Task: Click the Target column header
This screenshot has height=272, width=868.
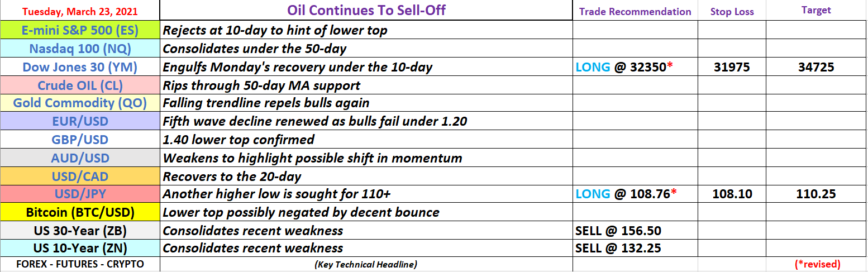Action: coord(816,10)
